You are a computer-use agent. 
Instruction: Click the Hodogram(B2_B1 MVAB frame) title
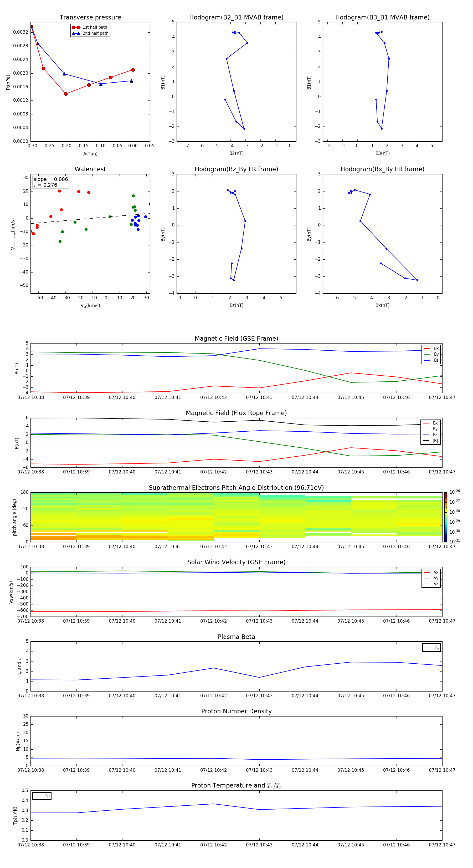point(236,18)
